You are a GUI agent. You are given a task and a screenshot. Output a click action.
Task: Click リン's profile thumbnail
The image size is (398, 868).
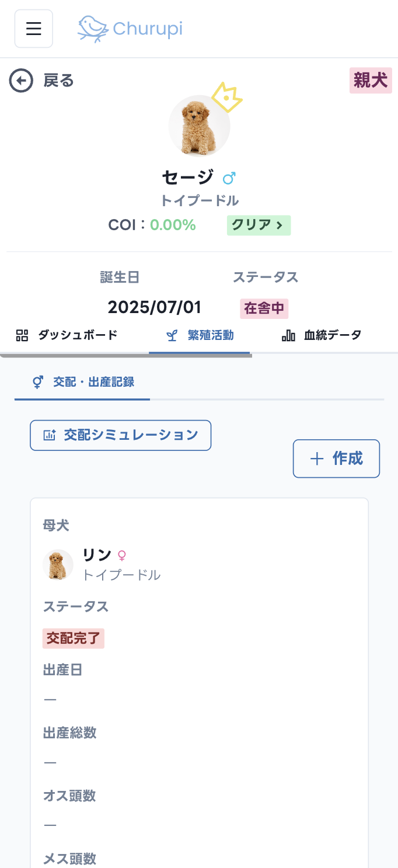tap(58, 565)
